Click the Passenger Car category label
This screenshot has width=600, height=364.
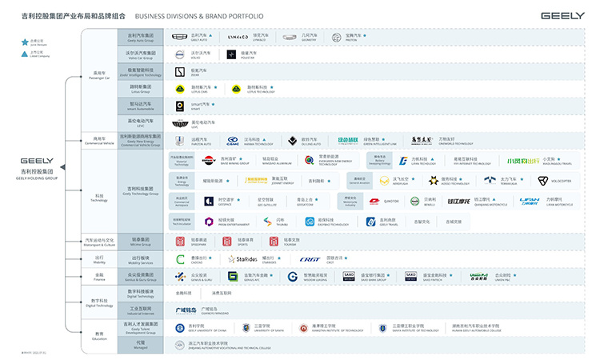(99, 75)
